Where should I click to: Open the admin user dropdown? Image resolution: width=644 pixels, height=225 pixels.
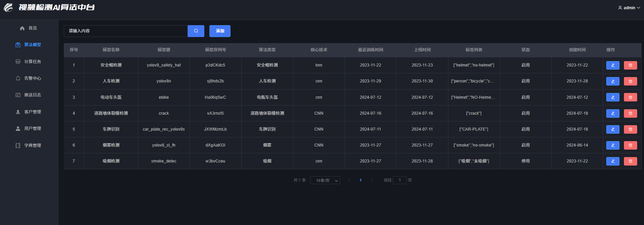pyautogui.click(x=629, y=8)
